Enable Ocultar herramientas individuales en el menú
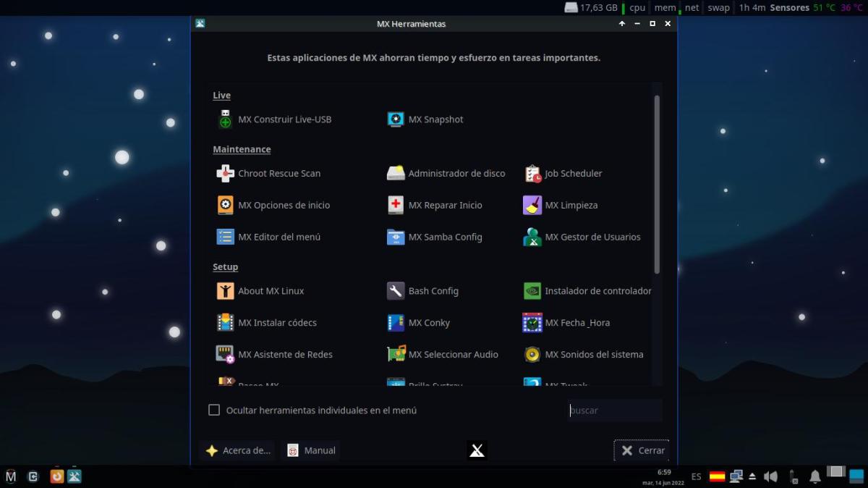 tap(214, 411)
